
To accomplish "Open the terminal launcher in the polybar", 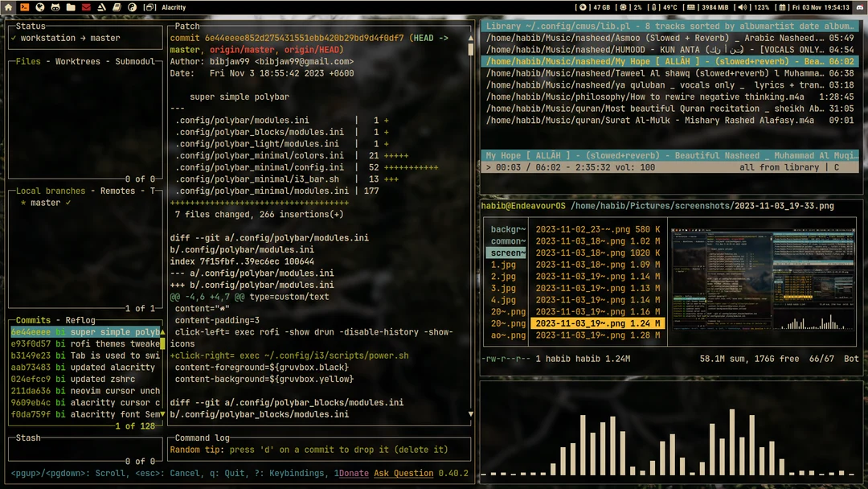I will (23, 6).
